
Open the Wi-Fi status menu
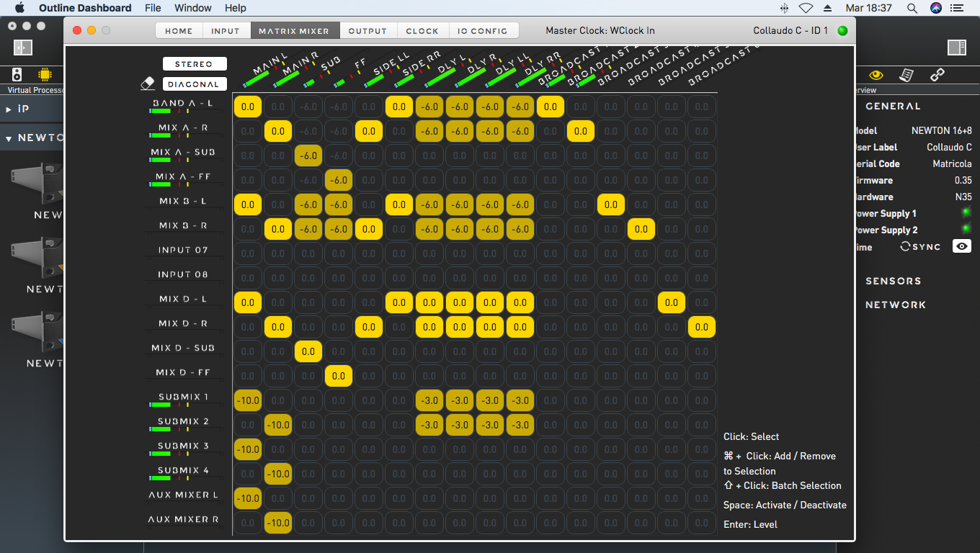806,8
